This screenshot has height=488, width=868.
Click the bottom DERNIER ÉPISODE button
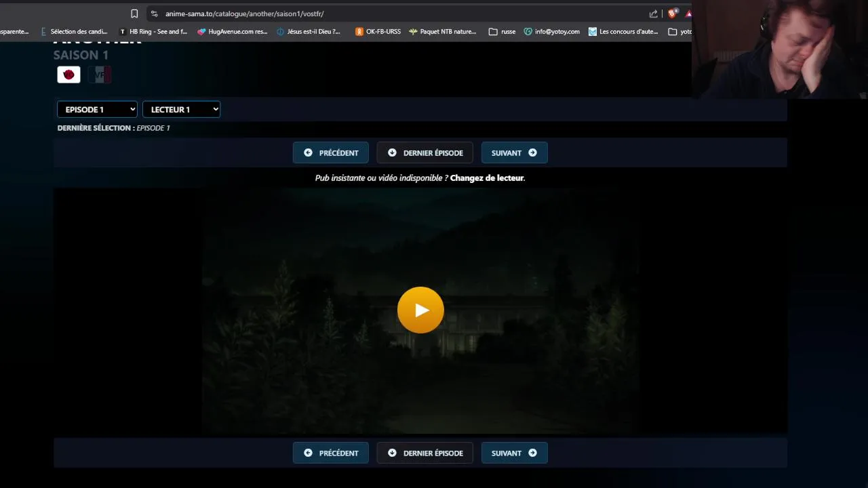coord(425,453)
